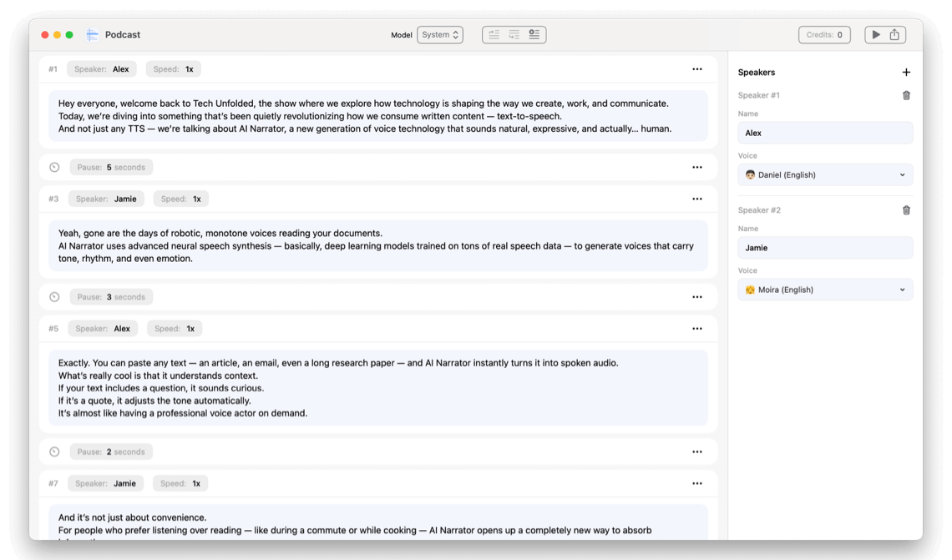This screenshot has width=952, height=560.
Task: Delete Speaker #1 with trash icon
Action: coord(906,95)
